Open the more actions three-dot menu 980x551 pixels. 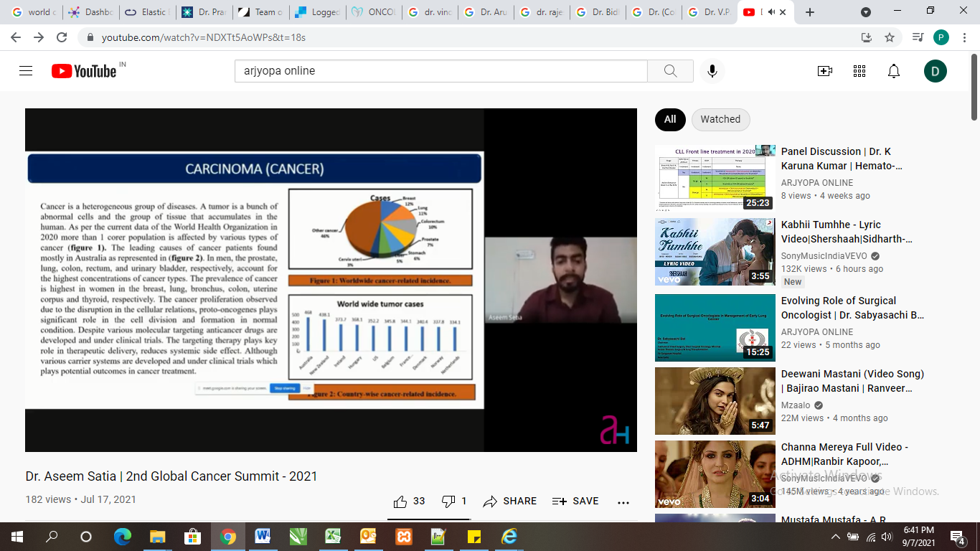623,502
